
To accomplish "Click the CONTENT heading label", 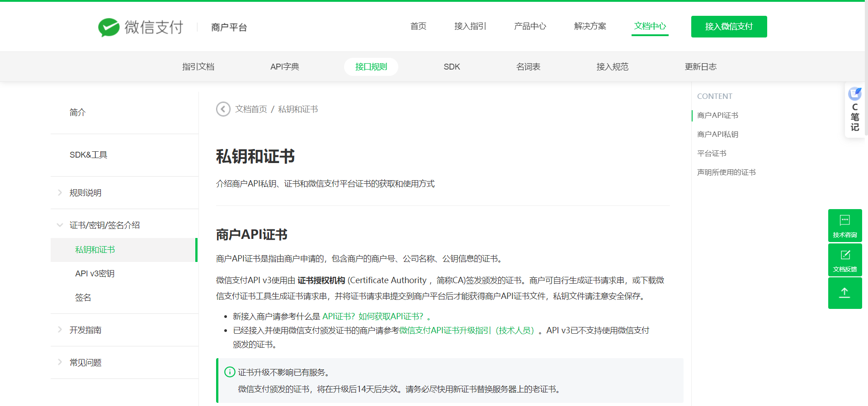I will 714,96.
